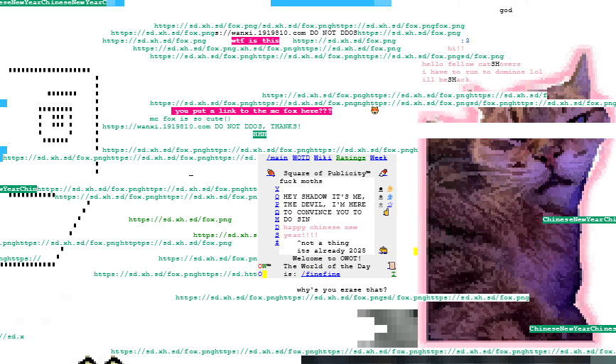The image size is (616, 364).
Task: Click the red pushpin icon
Action: [384, 172]
